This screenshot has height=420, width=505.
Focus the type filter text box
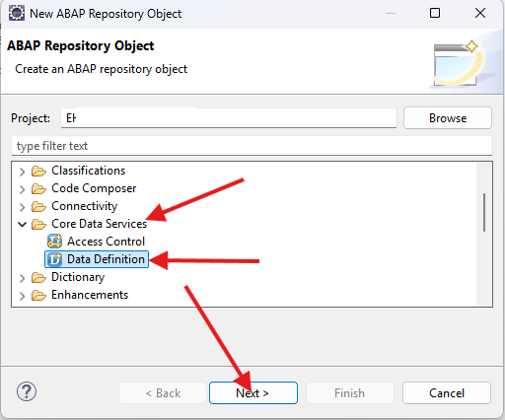pos(252,146)
